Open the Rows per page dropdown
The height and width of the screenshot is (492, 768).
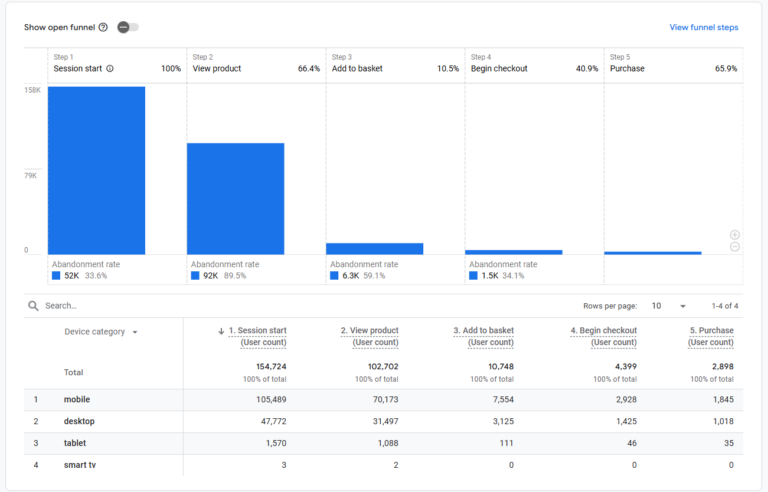click(x=668, y=306)
